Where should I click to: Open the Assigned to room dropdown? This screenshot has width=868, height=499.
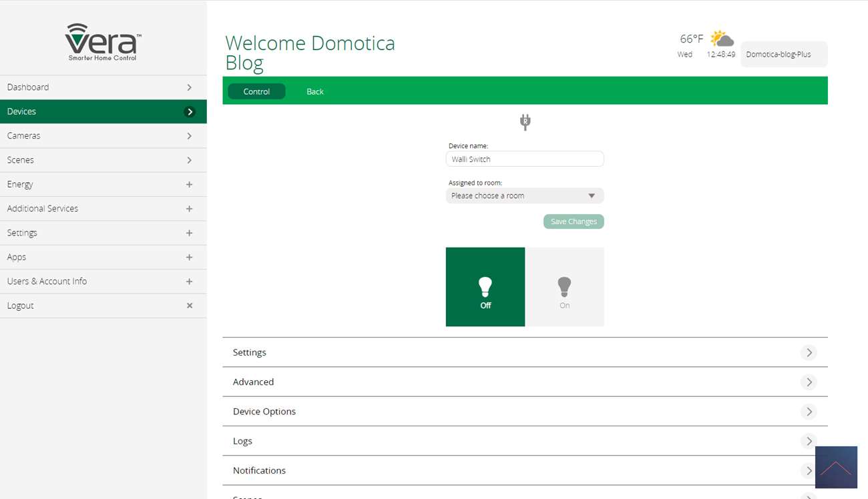[x=524, y=195]
